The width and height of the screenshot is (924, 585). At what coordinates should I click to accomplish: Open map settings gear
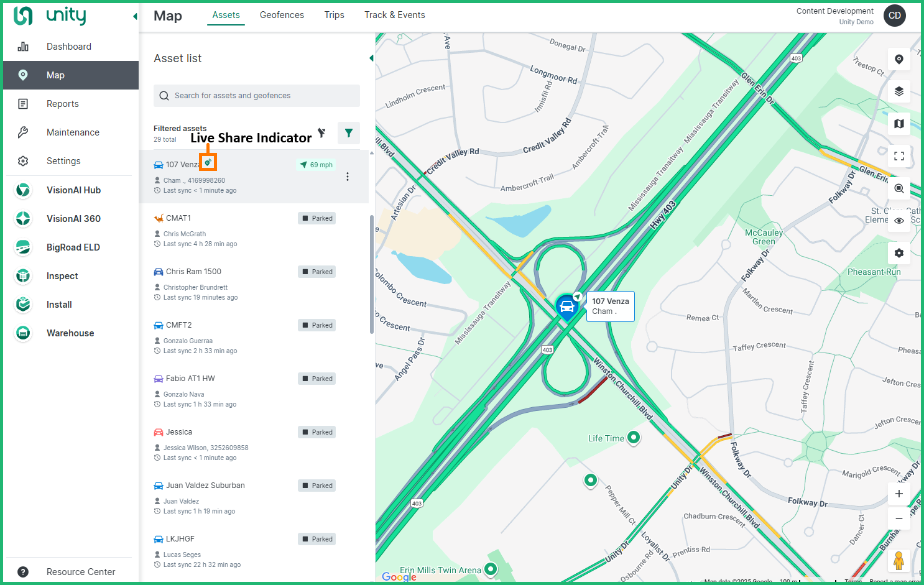899,253
